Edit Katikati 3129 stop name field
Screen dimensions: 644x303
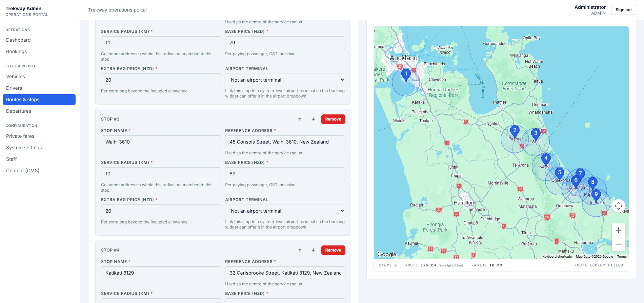coord(161,273)
